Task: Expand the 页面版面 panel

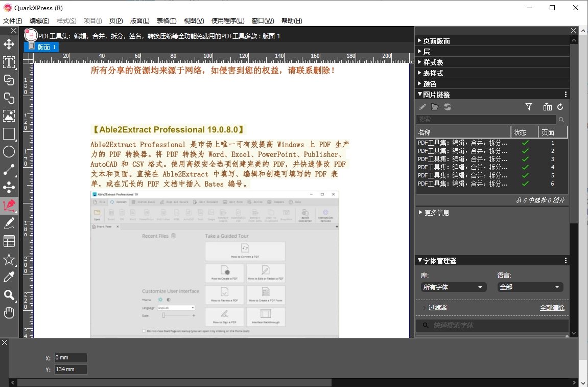Action: [419, 40]
